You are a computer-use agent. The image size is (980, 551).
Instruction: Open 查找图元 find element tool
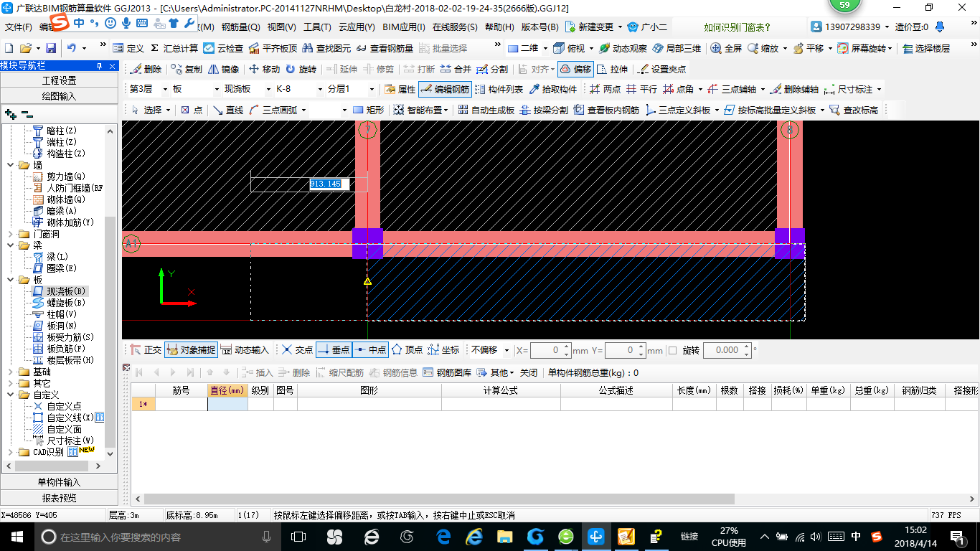pyautogui.click(x=326, y=48)
